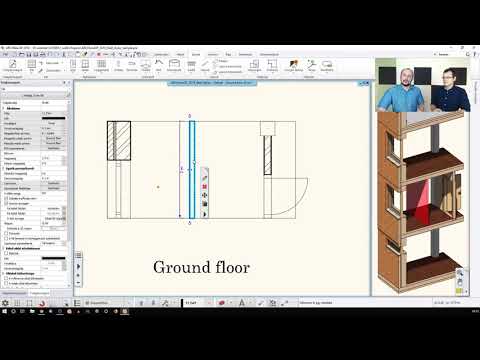Viewport: 480px width, 360px height.
Task: Click the pencil edit icon in floating toolbar
Action: click(x=205, y=178)
